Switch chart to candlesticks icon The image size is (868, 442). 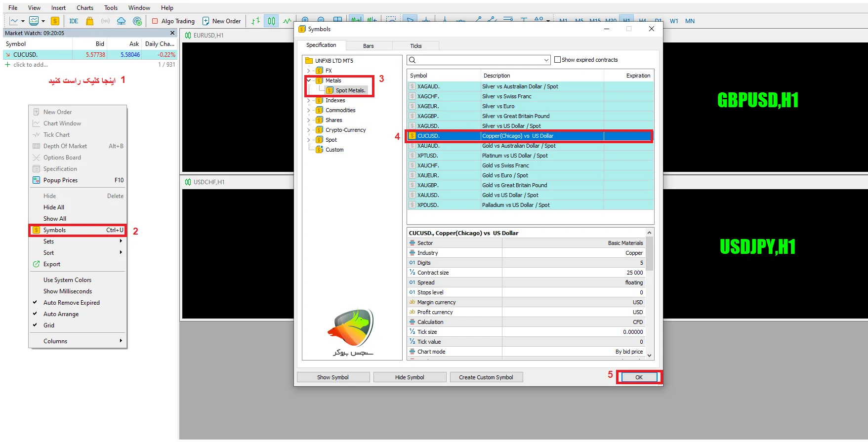pyautogui.click(x=271, y=21)
